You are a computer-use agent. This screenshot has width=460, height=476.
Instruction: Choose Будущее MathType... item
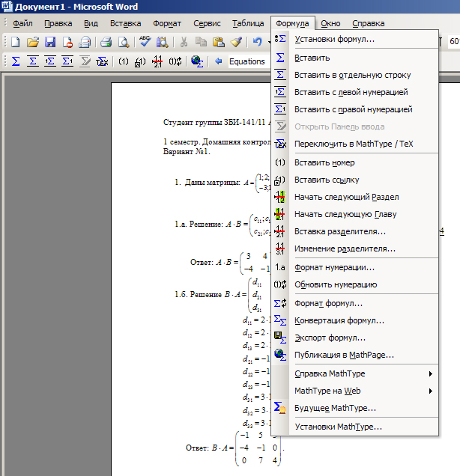click(356, 408)
